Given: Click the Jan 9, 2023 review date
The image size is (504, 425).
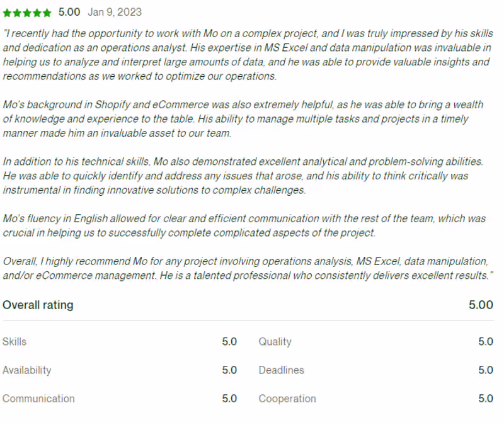Looking at the screenshot, I should pos(115,13).
